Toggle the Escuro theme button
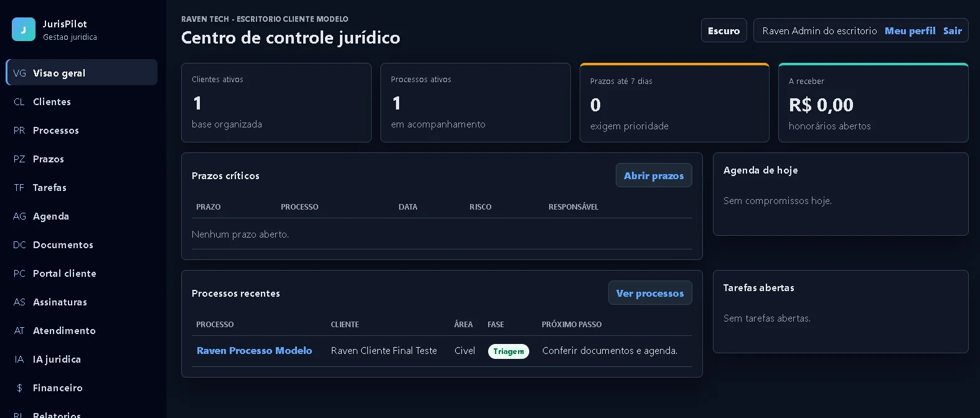Image resolution: width=980 pixels, height=418 pixels. point(723,30)
